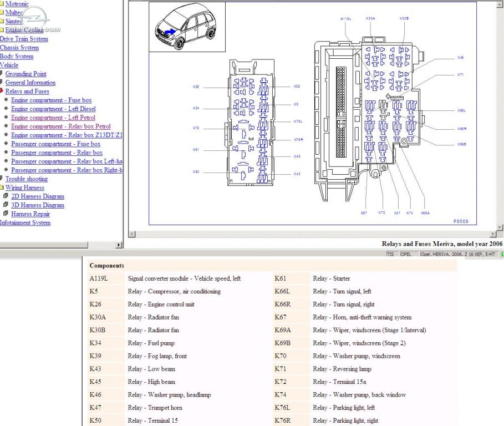Click the TIS status bar field
Viewport: 504px width, 426px height.
tap(393, 254)
